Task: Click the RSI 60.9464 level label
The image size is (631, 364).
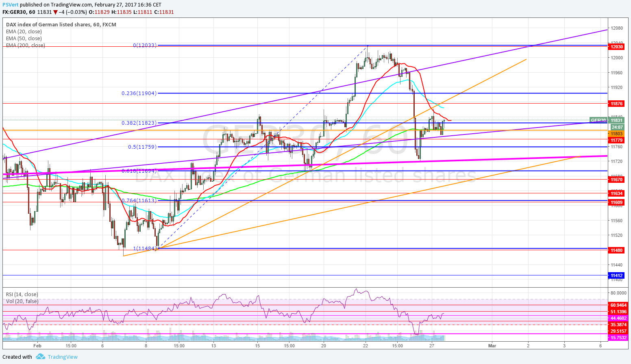Action: [618, 305]
